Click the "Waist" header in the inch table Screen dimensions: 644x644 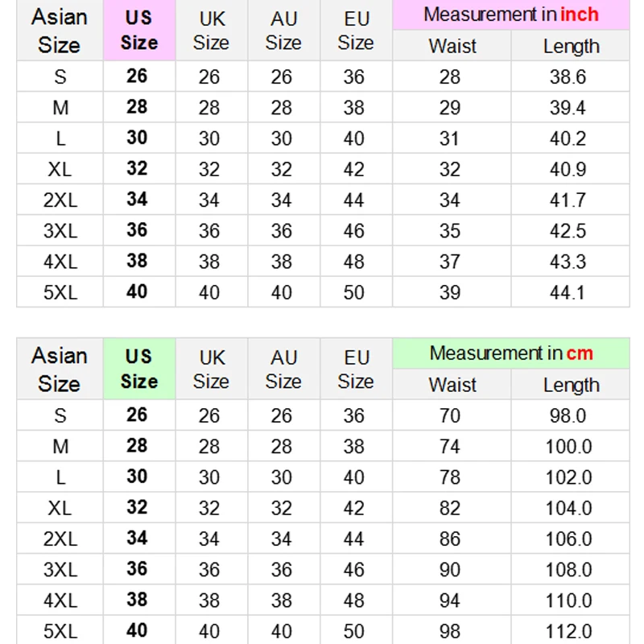click(x=452, y=46)
